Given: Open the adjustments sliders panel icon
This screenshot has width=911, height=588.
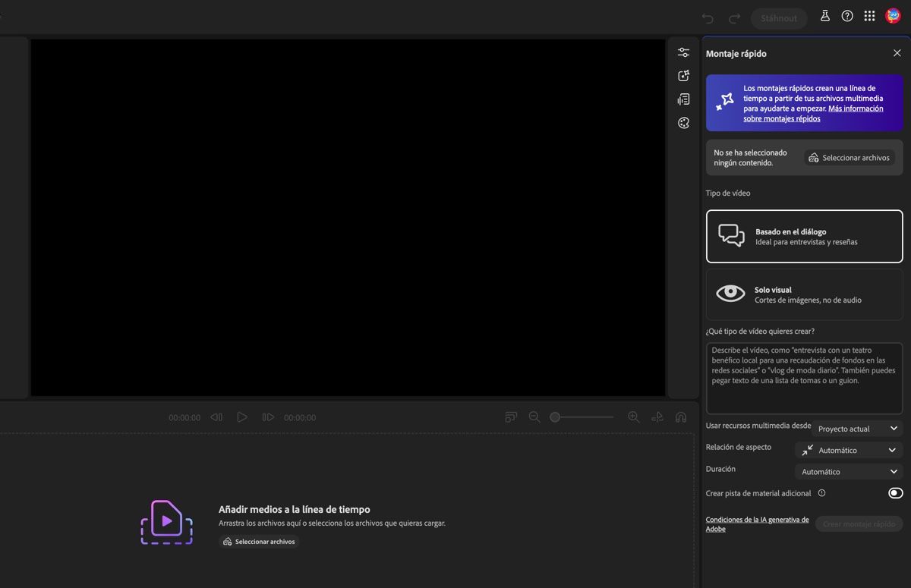Looking at the screenshot, I should click(683, 52).
